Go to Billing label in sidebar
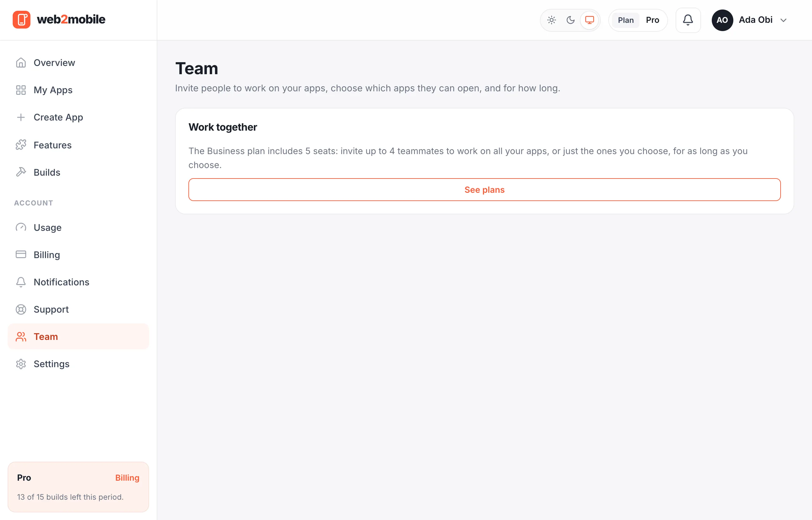 click(47, 255)
